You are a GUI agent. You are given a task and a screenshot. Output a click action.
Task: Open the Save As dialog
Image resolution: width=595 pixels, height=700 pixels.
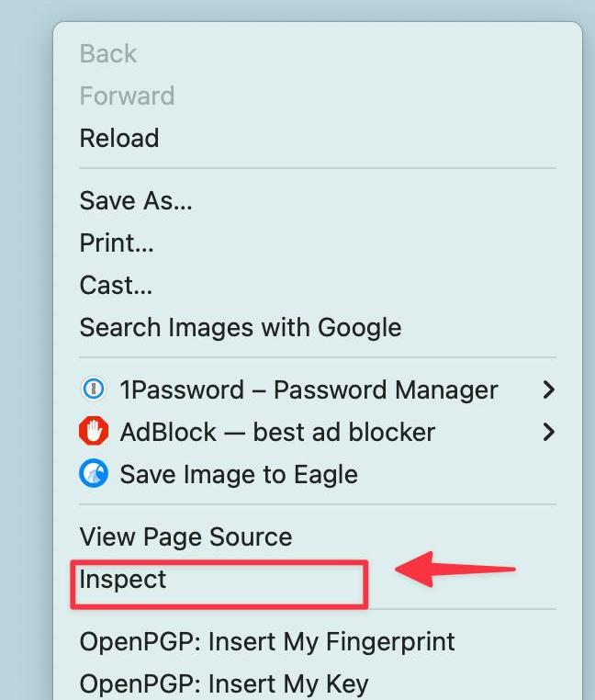coord(136,200)
